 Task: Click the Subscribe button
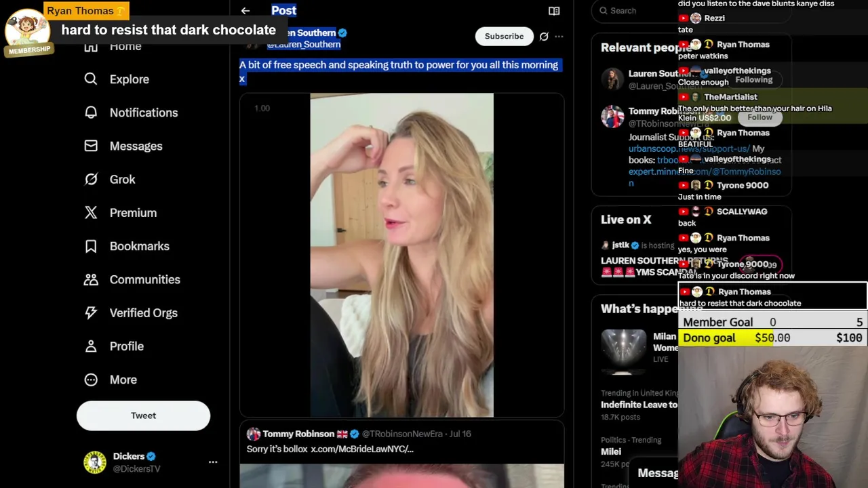pos(504,37)
